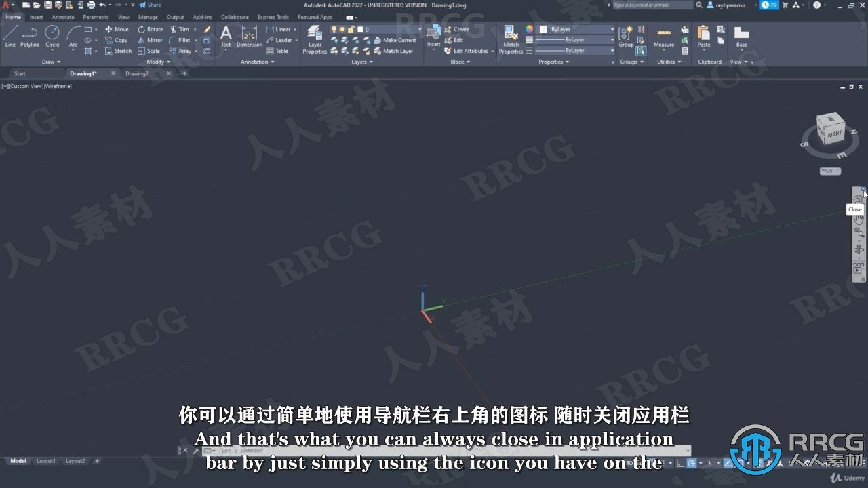The image size is (868, 488).
Task: Switch to the Parametric tab
Action: [x=96, y=17]
